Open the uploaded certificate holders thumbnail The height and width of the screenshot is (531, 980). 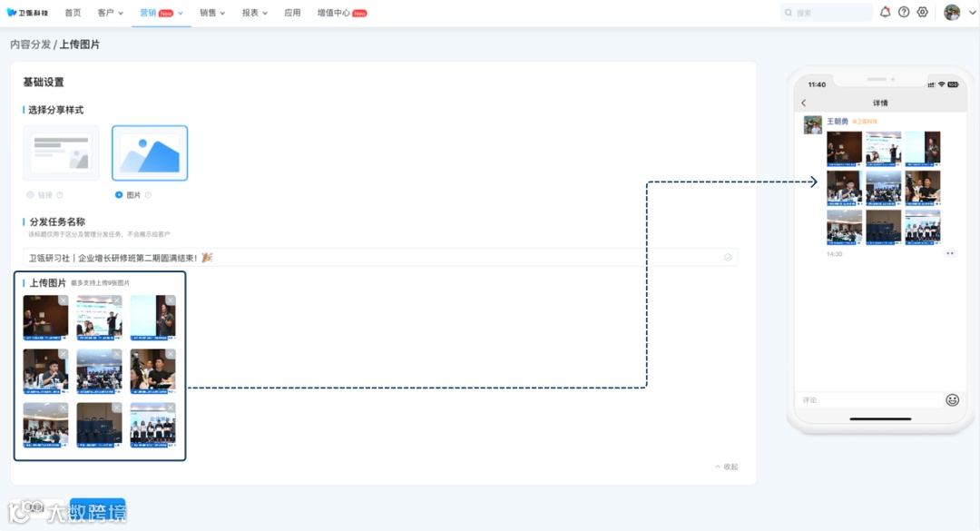[153, 426]
